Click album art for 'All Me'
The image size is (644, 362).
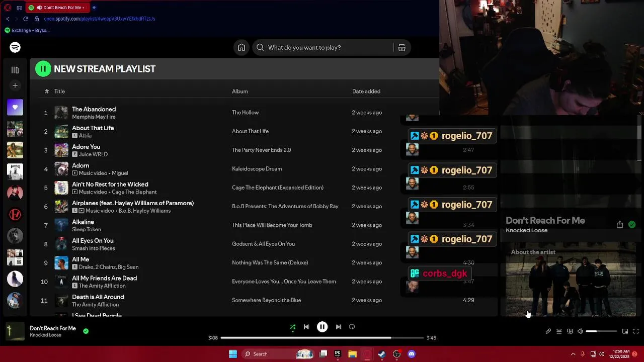click(x=61, y=262)
